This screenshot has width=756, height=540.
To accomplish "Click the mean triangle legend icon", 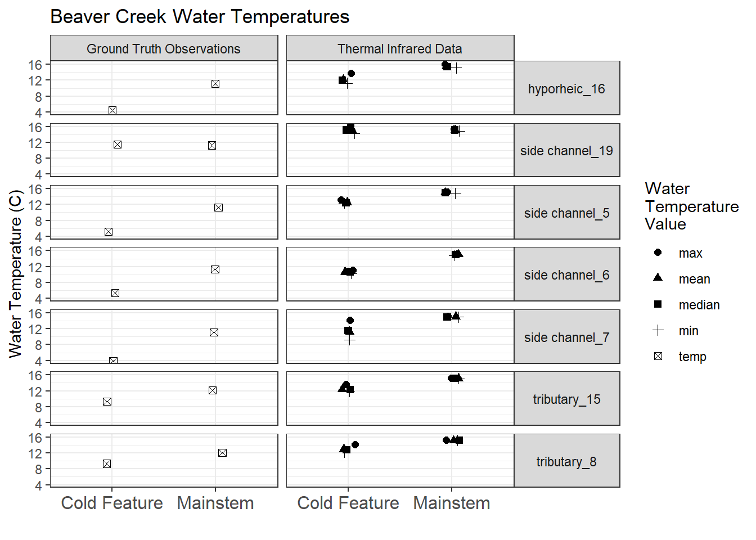I will 658,278.
